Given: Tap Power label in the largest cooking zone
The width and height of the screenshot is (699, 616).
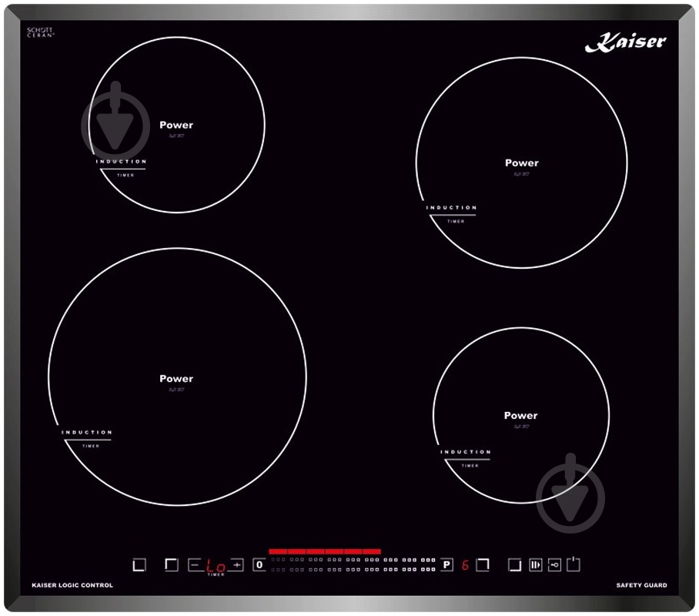Looking at the screenshot, I should [176, 378].
